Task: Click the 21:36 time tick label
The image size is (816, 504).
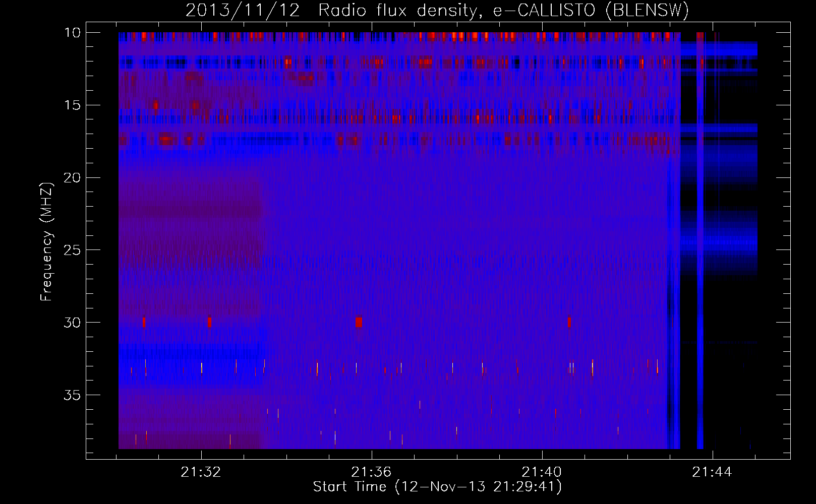Action: click(x=371, y=472)
